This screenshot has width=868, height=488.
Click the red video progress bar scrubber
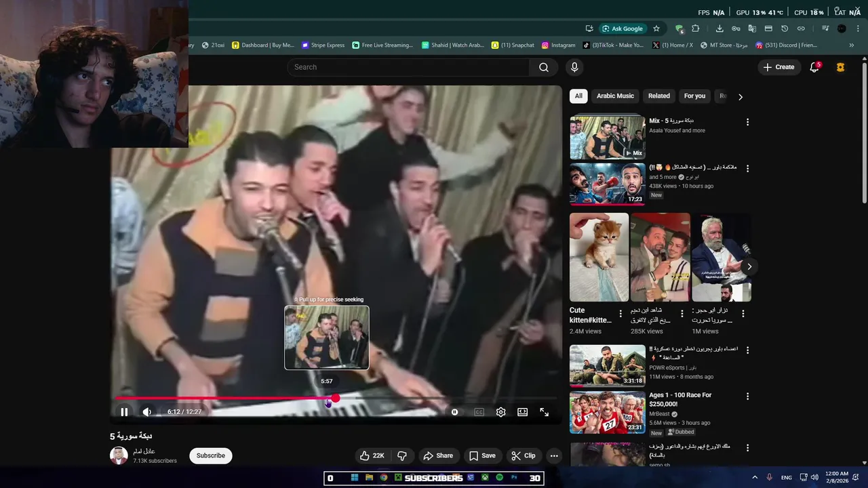335,398
